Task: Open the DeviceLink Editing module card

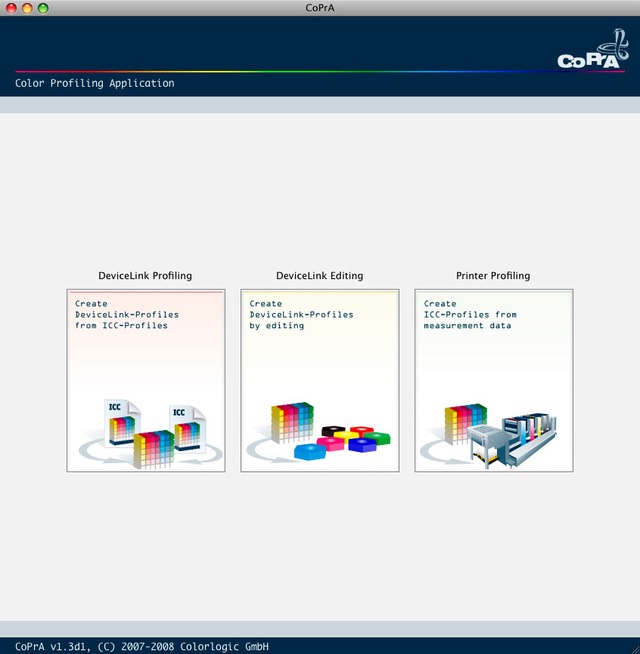Action: click(x=320, y=380)
